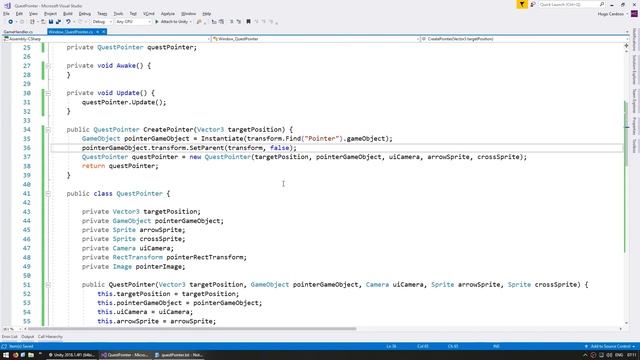Open the Team menu

[102, 14]
